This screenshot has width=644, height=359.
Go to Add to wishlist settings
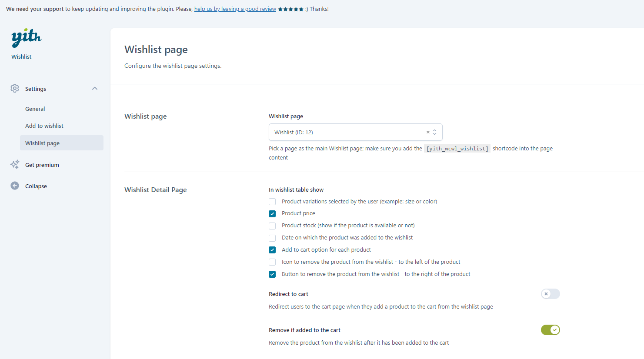click(x=44, y=126)
